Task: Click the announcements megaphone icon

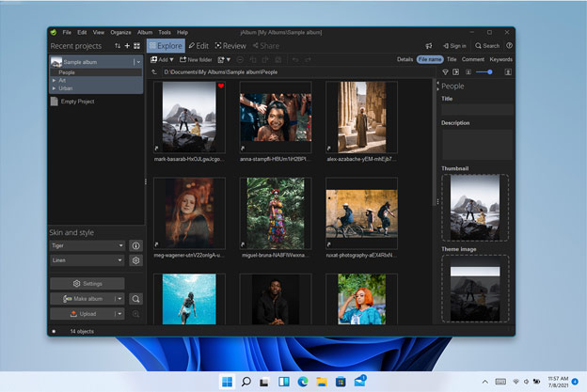Action: click(428, 45)
